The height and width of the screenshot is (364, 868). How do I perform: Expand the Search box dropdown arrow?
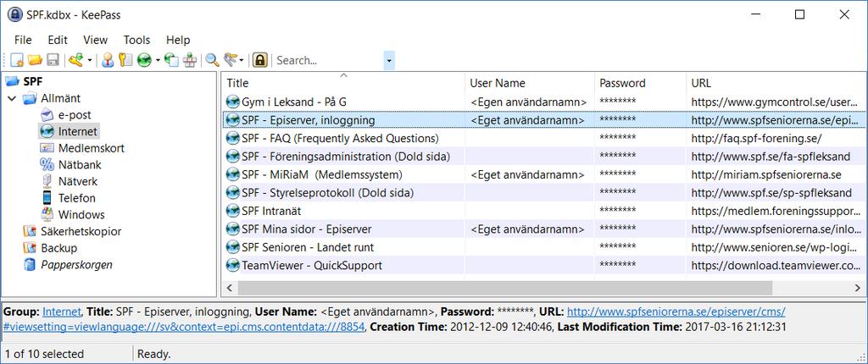pos(389,60)
